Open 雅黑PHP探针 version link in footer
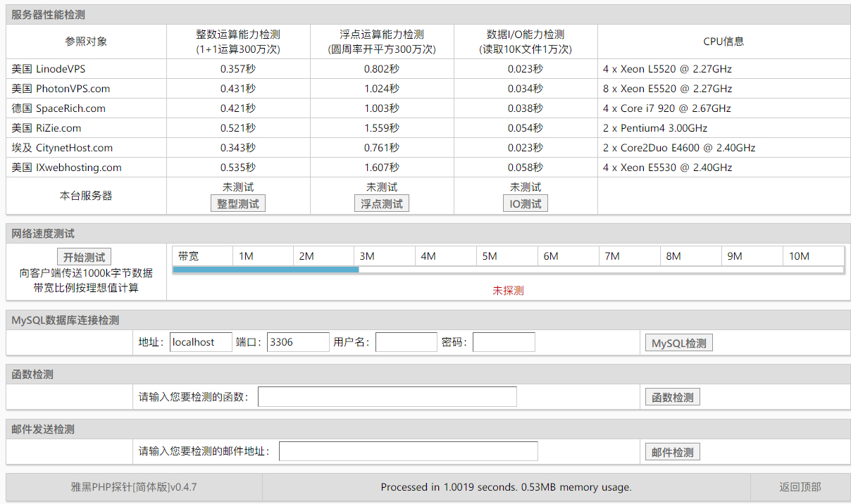This screenshot has width=851, height=504. pyautogui.click(x=134, y=487)
